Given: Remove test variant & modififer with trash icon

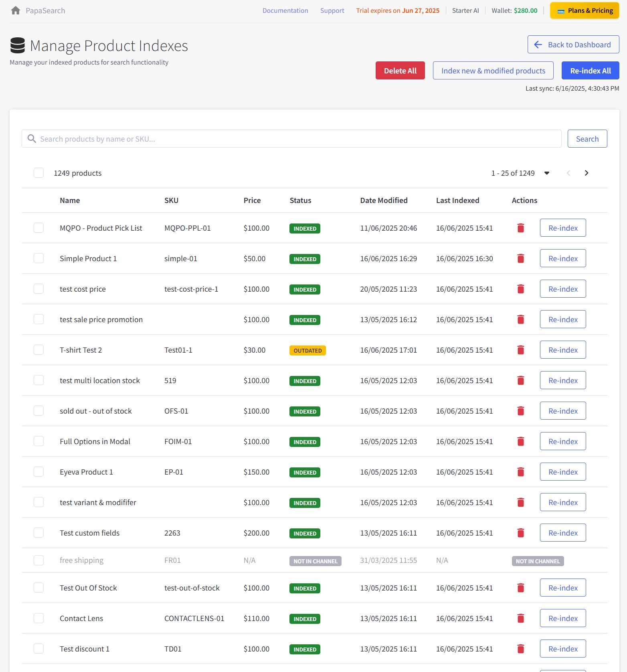Looking at the screenshot, I should coord(521,502).
